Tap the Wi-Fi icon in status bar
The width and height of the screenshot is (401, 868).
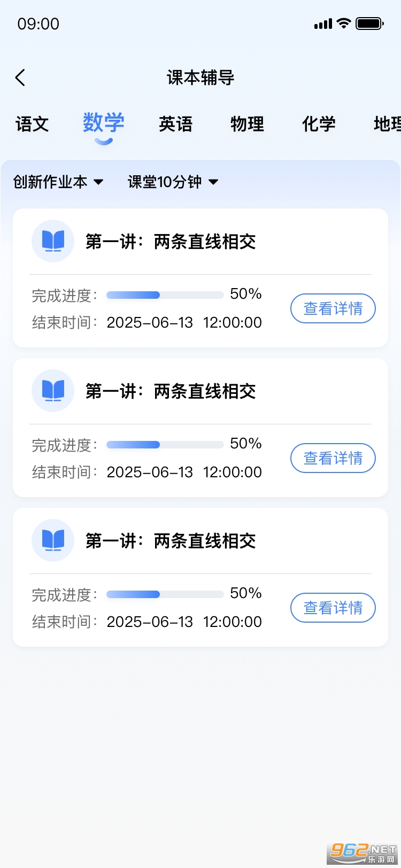coord(343,24)
